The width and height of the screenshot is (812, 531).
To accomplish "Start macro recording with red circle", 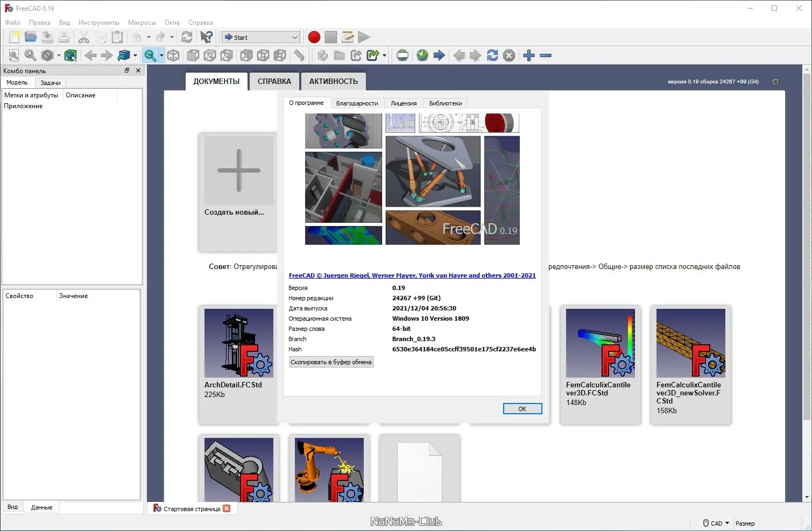I will (314, 37).
